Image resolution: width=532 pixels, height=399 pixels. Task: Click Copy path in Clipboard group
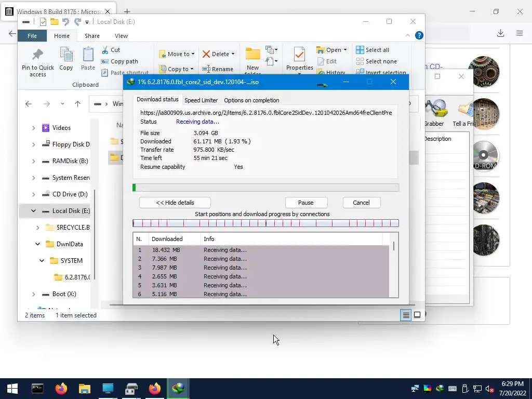click(x=120, y=61)
